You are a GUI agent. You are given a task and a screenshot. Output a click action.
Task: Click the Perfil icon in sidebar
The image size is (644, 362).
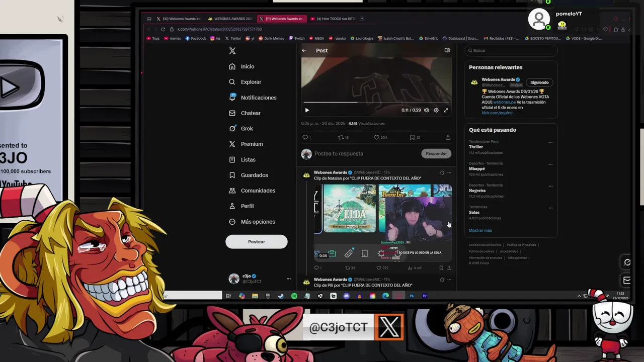232,206
